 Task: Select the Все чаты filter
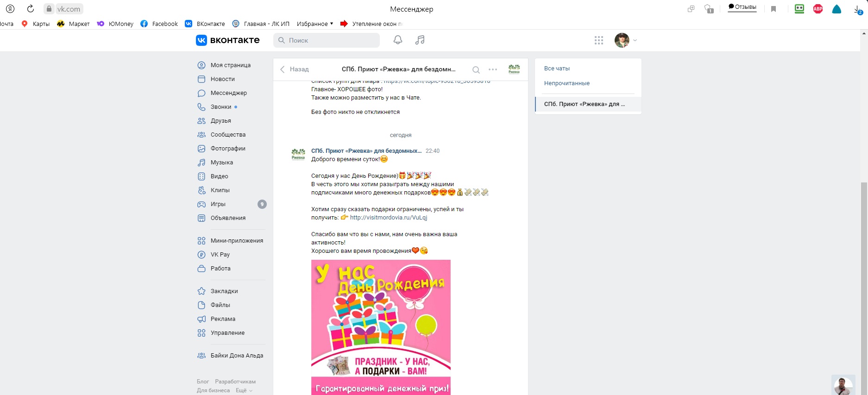pyautogui.click(x=557, y=69)
